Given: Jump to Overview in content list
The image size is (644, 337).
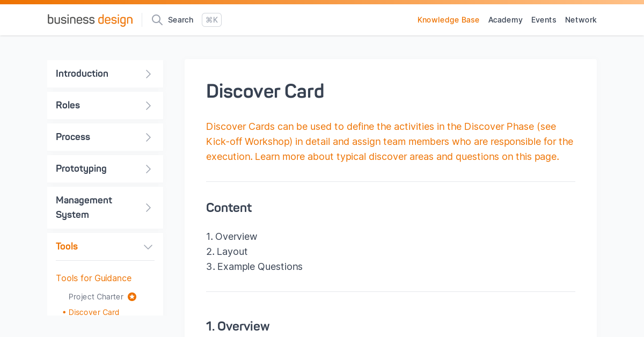Looking at the screenshot, I should tap(236, 237).
